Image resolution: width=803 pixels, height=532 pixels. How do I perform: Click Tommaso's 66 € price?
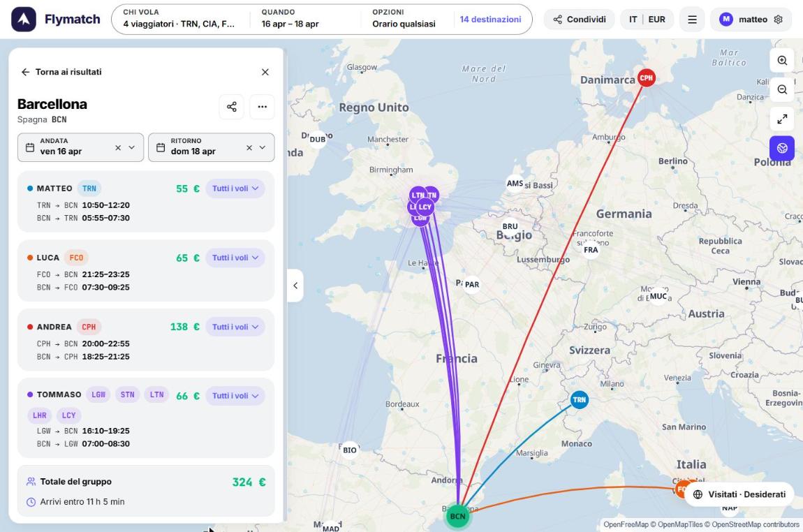187,396
